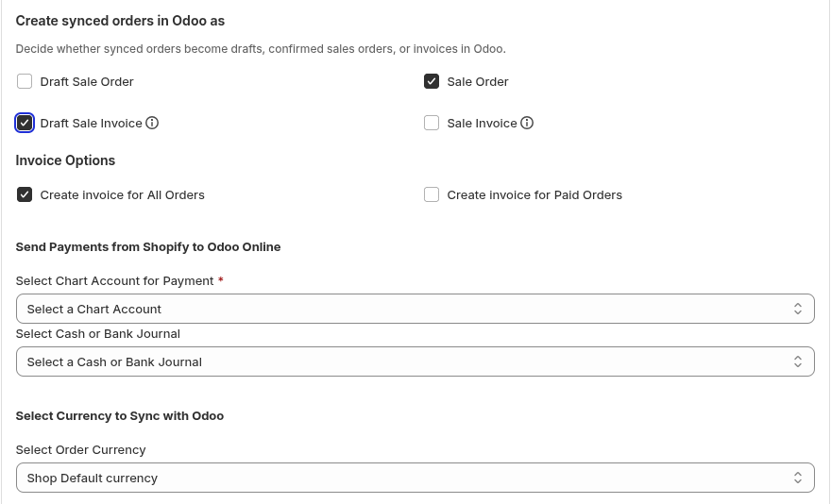Click 'Select Cash or Bank Journal' field label
The width and height of the screenshot is (831, 504).
97,333
